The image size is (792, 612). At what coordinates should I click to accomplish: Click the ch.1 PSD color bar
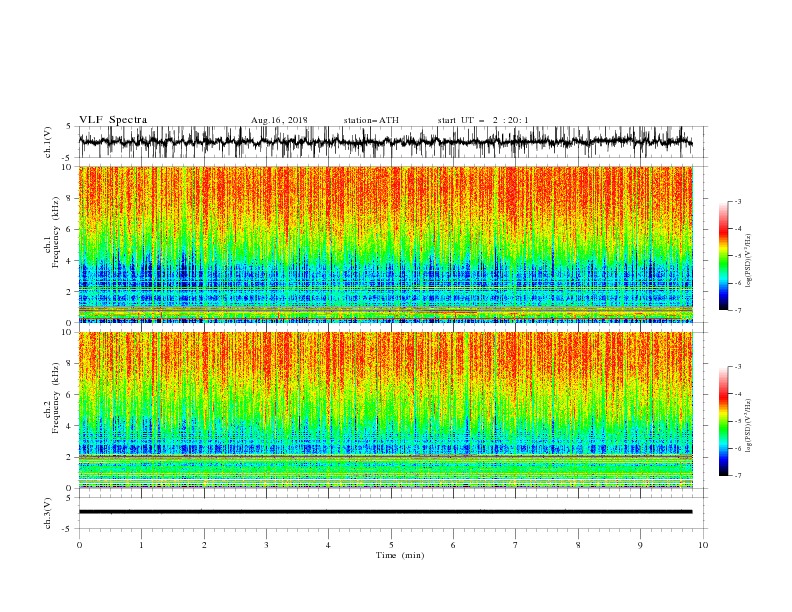pos(723,256)
